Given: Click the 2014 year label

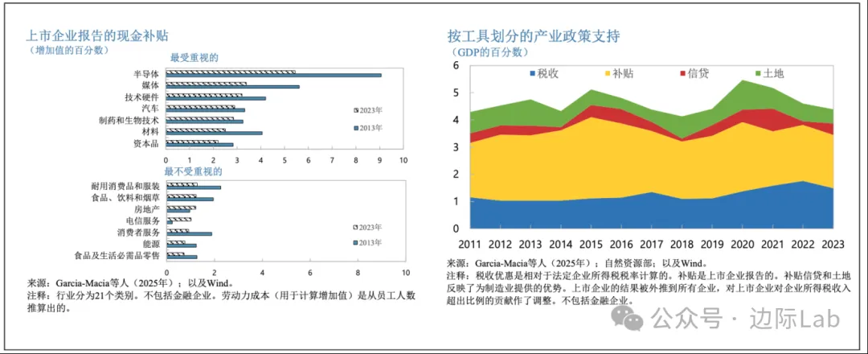Looking at the screenshot, I should pos(562,245).
